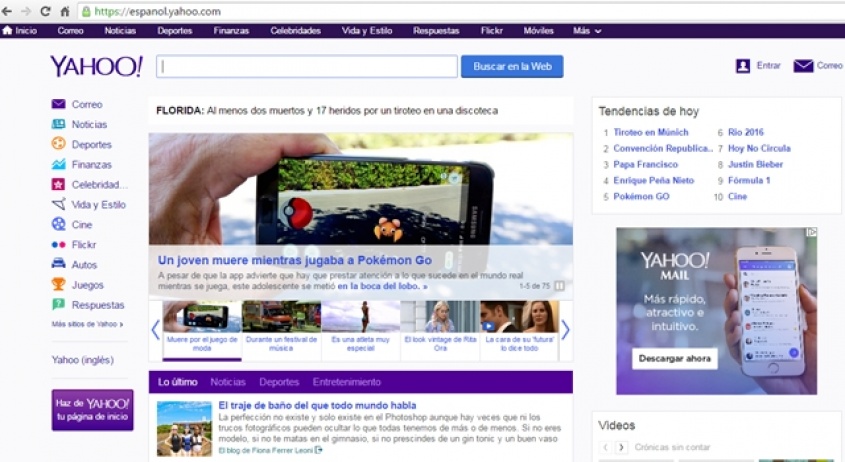The image size is (845, 462).
Task: Select thumbnail El look vintage de Rita Ora
Action: (440, 330)
